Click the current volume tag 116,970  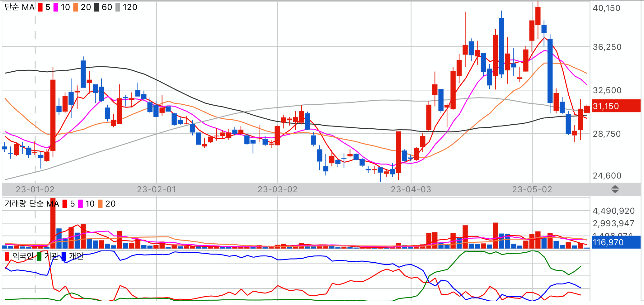coord(616,242)
